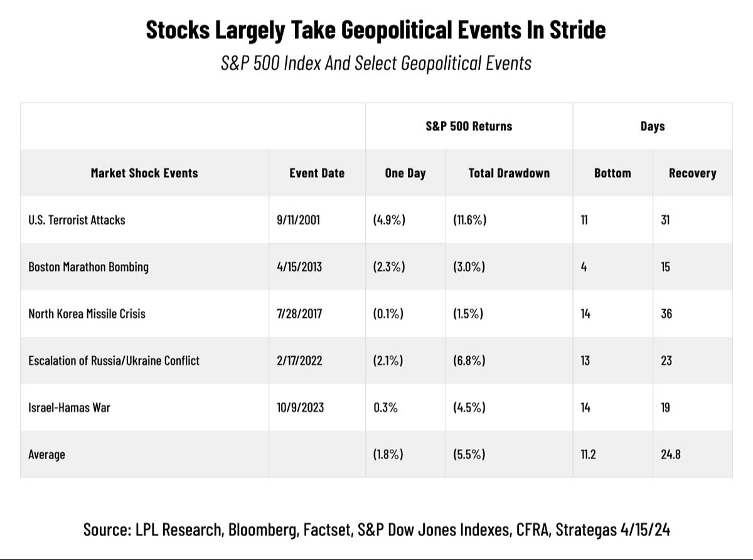753x560 pixels.
Task: Click the U.S. Terrorist Attacks row label
Action: [x=77, y=220]
